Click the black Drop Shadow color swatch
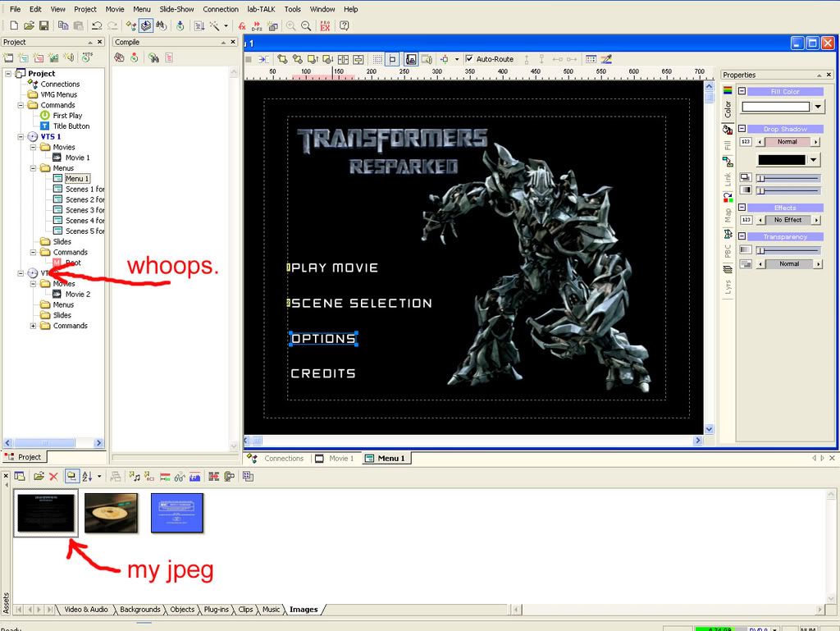Screen dimensions: 840x631 tap(781, 160)
